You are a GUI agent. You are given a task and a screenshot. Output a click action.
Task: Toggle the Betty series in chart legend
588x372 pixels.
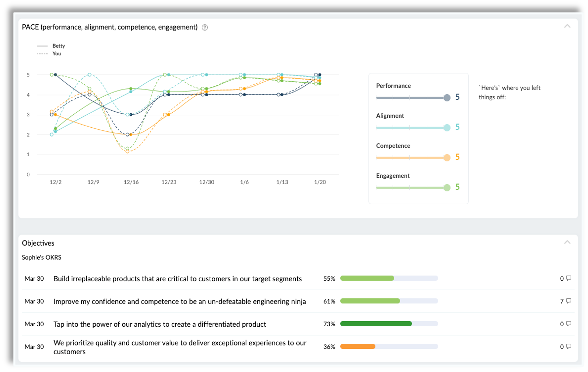point(51,46)
